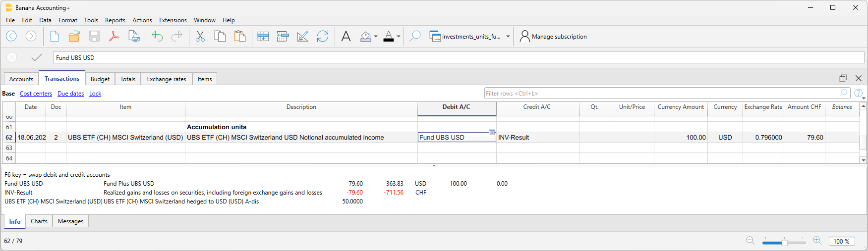This screenshot has width=868, height=251.
Task: Click the 100 % zoom button
Action: click(841, 241)
